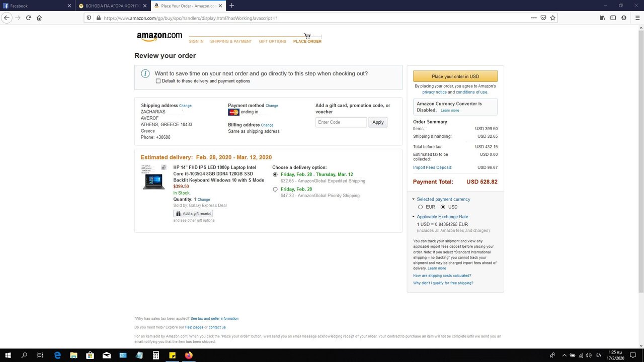Viewport: 644px width, 362px height.
Task: Click Add a gift receipt button
Action: (x=193, y=214)
